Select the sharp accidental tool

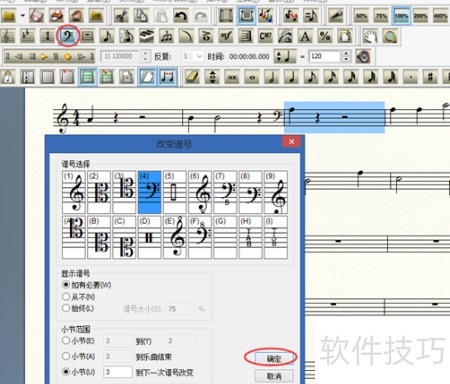coord(430,77)
